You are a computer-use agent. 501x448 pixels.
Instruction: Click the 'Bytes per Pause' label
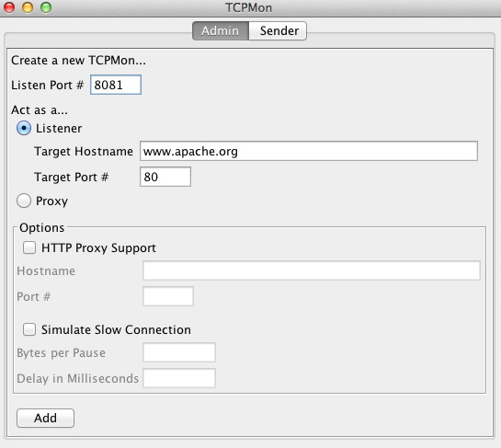61,352
